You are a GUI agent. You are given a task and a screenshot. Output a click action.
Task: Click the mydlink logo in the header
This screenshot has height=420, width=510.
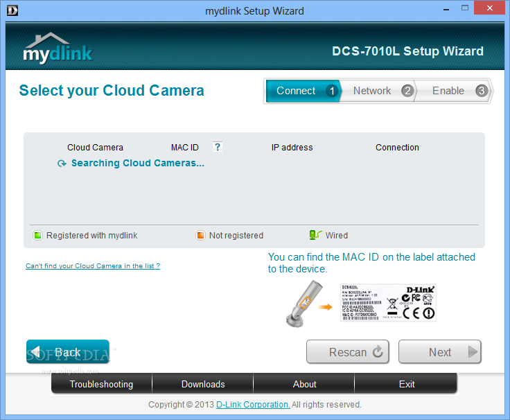[58, 48]
